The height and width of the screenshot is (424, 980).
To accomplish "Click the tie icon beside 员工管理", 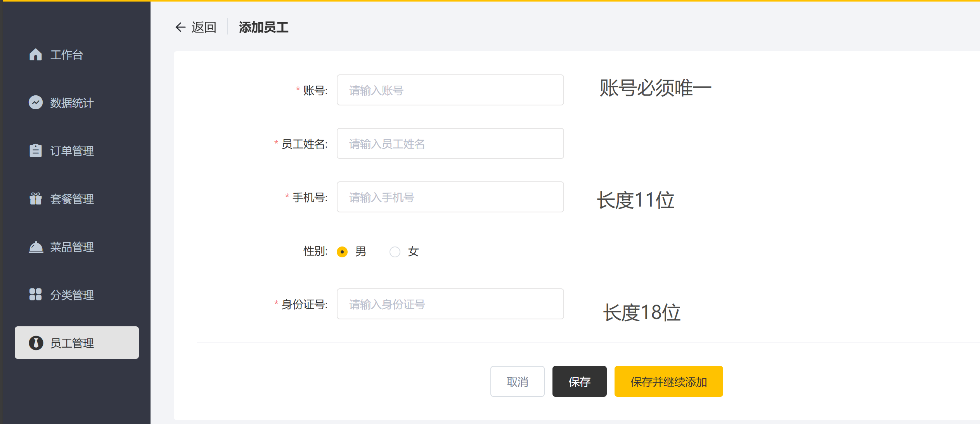I will coord(36,343).
